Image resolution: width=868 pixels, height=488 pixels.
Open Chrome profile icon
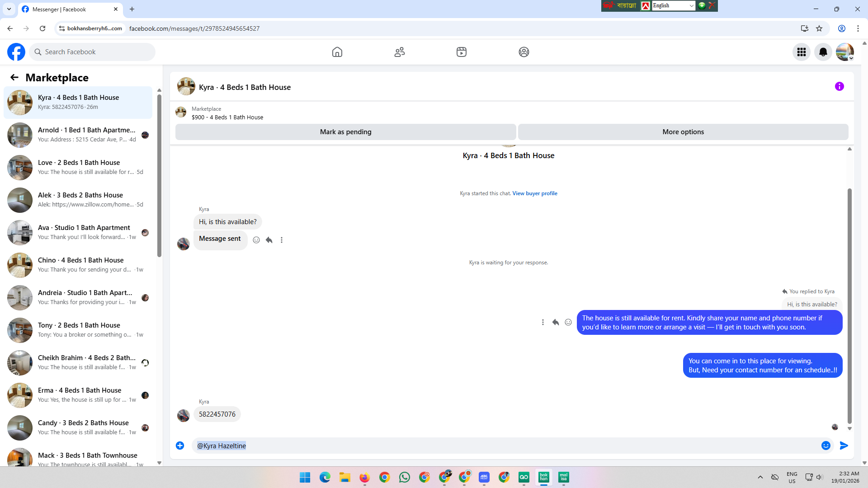point(842,28)
